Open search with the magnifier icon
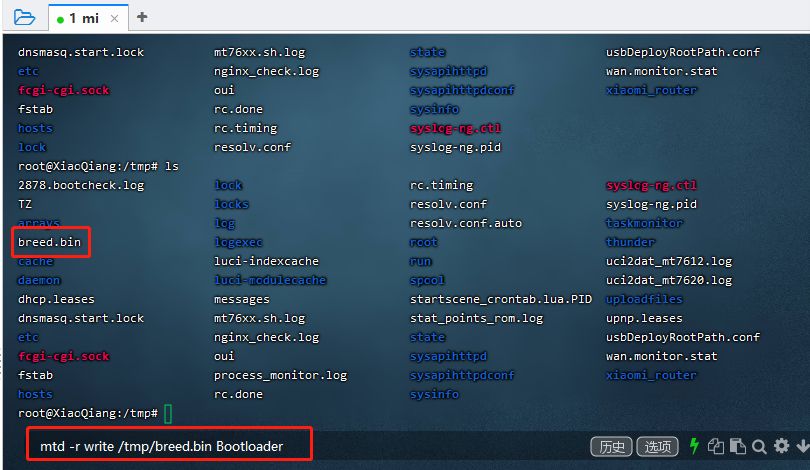The width and height of the screenshot is (810, 470). 759,446
